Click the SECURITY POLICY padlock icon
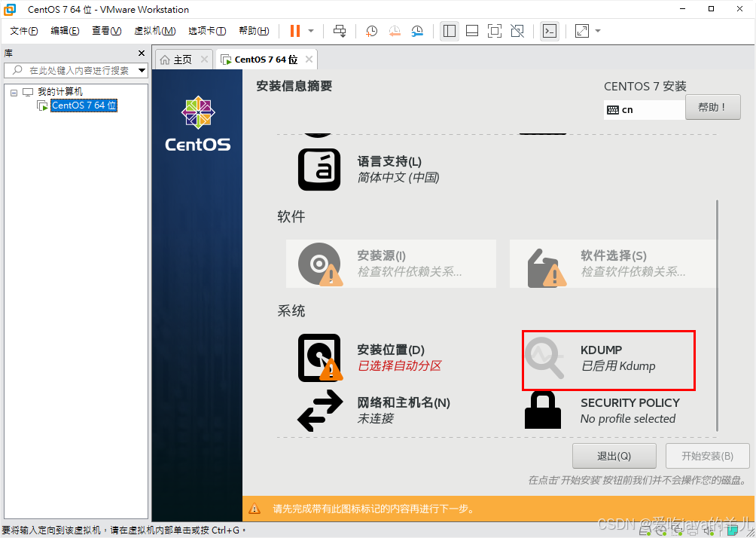The height and width of the screenshot is (538, 756). (x=543, y=410)
